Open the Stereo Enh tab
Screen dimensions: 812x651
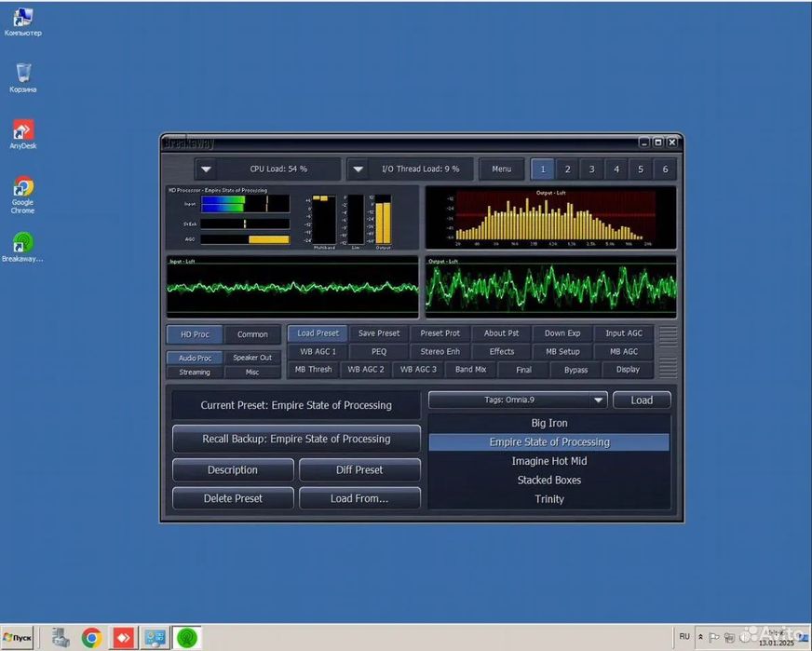440,351
